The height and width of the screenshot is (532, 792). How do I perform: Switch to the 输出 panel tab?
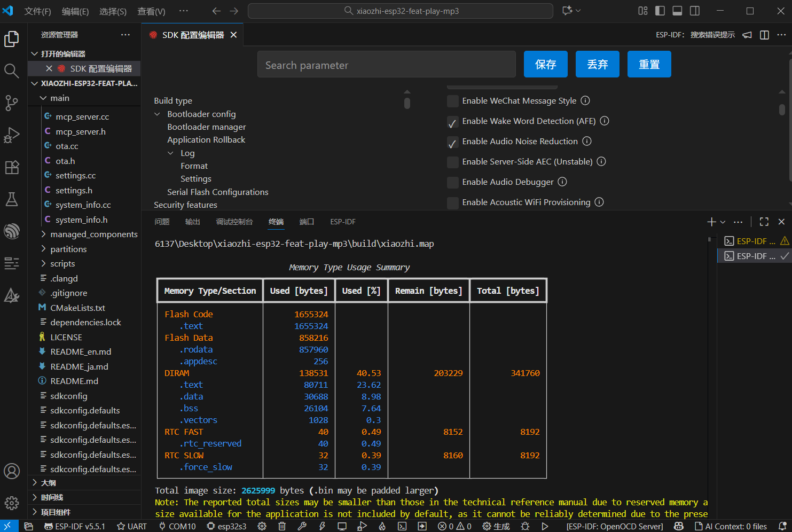tap(192, 222)
